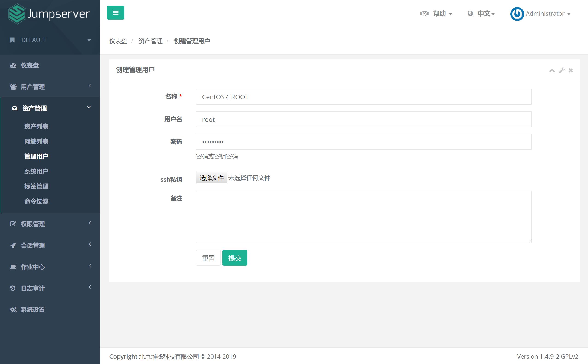
Task: Open 系统用户 in sidebar
Action: tap(36, 171)
